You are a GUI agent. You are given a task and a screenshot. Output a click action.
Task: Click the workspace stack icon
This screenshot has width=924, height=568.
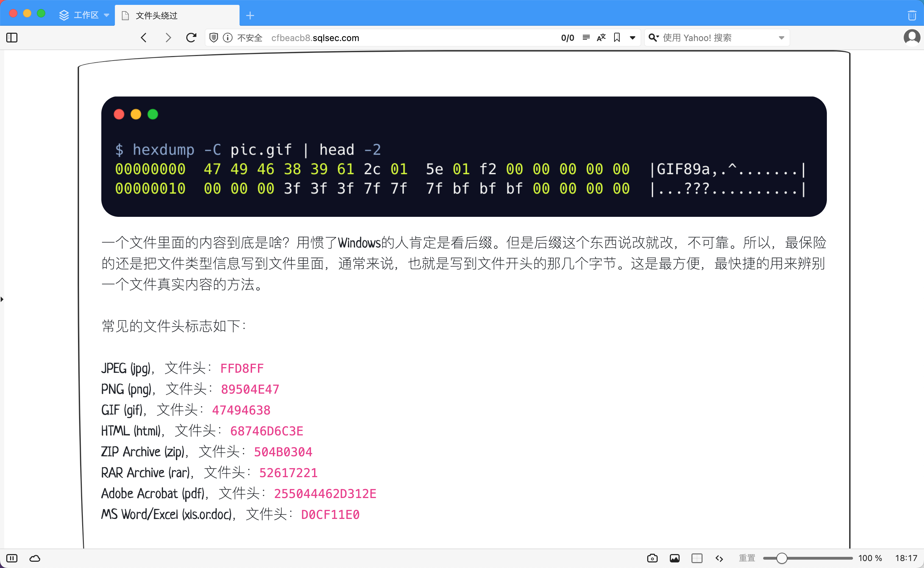(x=64, y=15)
